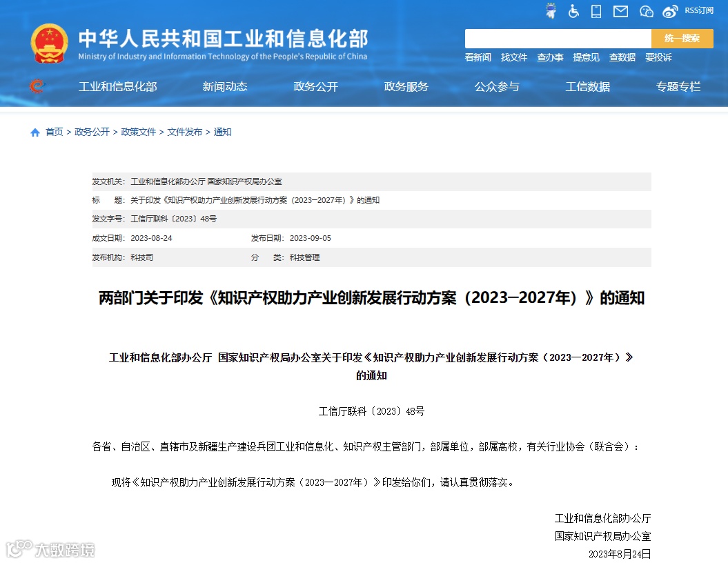Click the signature line 国家知识产权局办公室
The height and width of the screenshot is (563, 728).
[x=602, y=537]
